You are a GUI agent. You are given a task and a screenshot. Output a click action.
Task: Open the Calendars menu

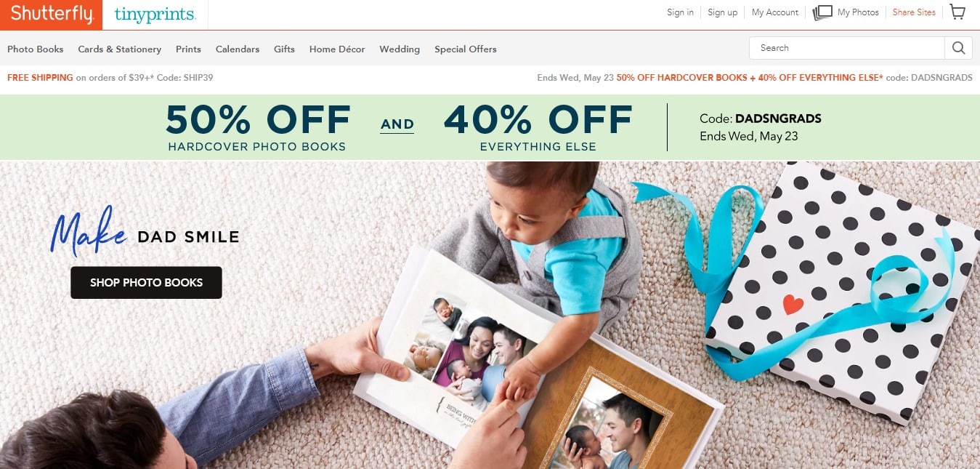tap(238, 49)
